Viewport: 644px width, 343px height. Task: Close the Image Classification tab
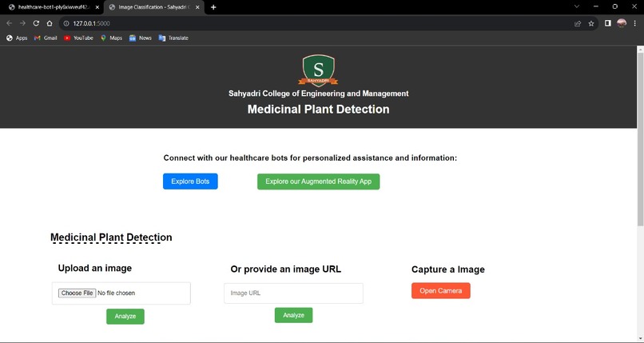coord(197,7)
